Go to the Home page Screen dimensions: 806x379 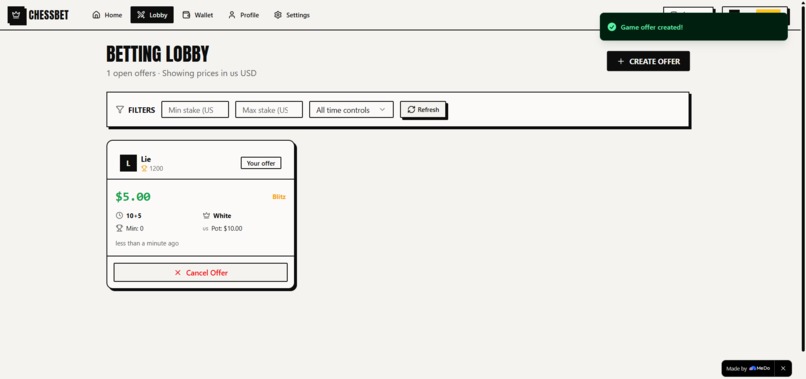107,15
